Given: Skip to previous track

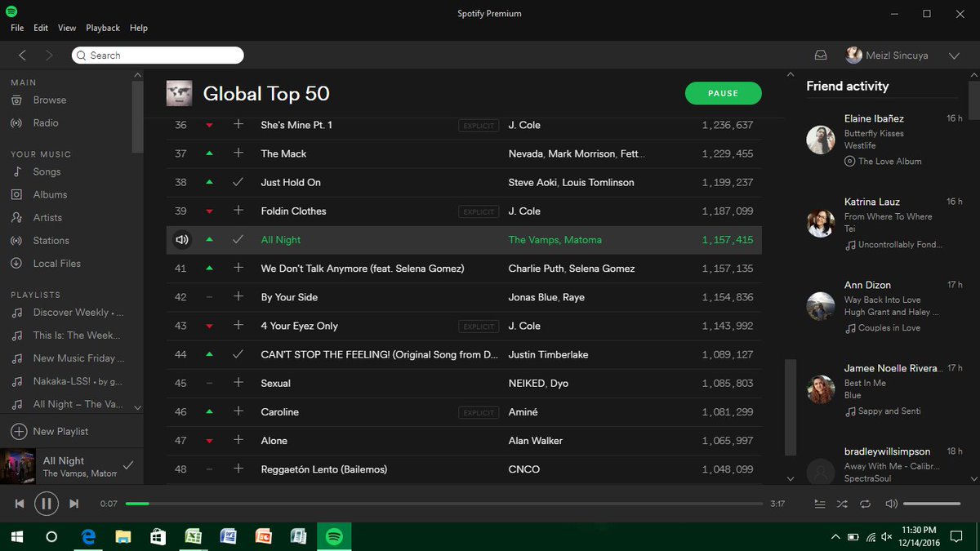Looking at the screenshot, I should pyautogui.click(x=20, y=504).
